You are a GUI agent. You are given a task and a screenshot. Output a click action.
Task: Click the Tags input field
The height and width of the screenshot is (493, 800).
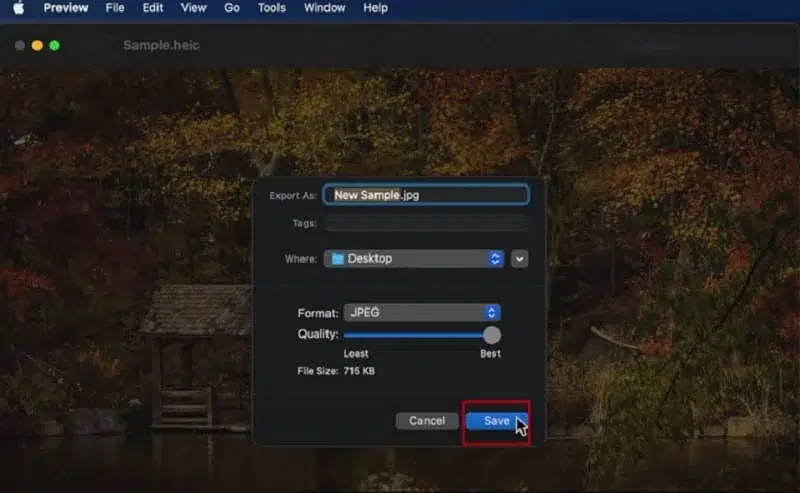(x=426, y=223)
